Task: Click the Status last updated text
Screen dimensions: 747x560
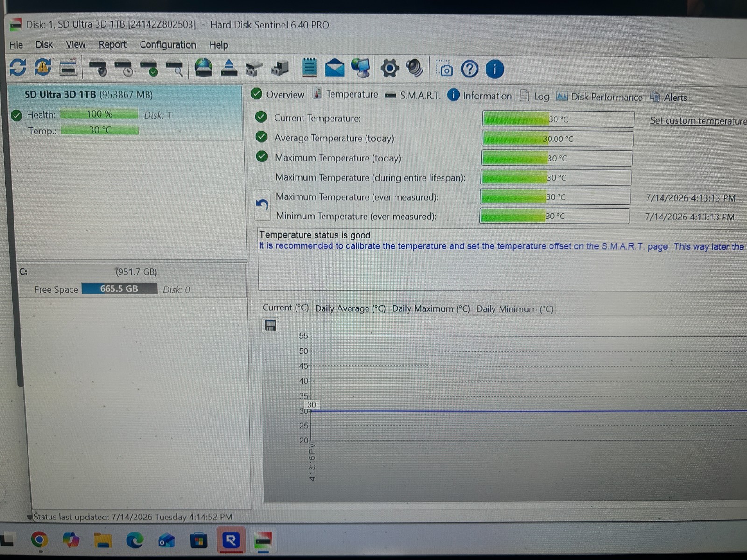Action: 133,517
